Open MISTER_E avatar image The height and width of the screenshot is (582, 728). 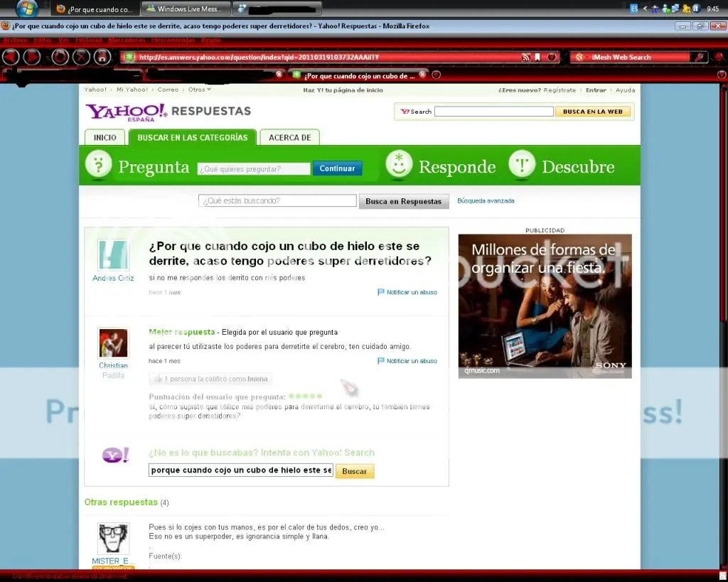113,539
